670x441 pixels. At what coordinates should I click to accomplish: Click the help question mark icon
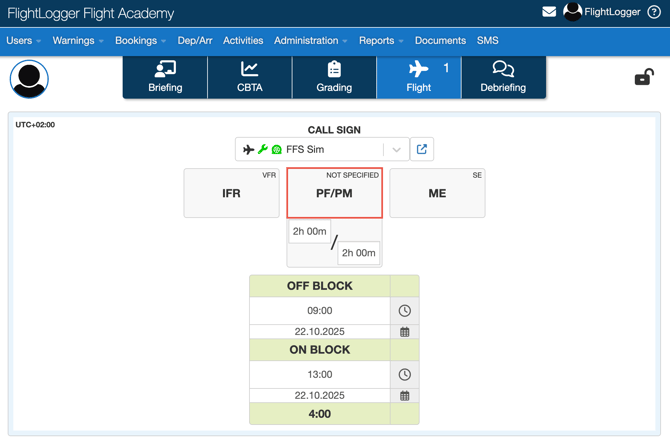point(654,12)
